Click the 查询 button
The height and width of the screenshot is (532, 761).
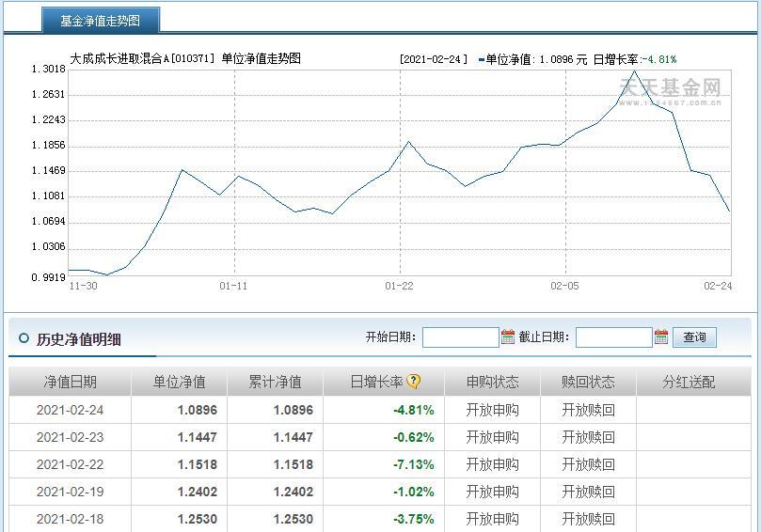[x=694, y=337]
